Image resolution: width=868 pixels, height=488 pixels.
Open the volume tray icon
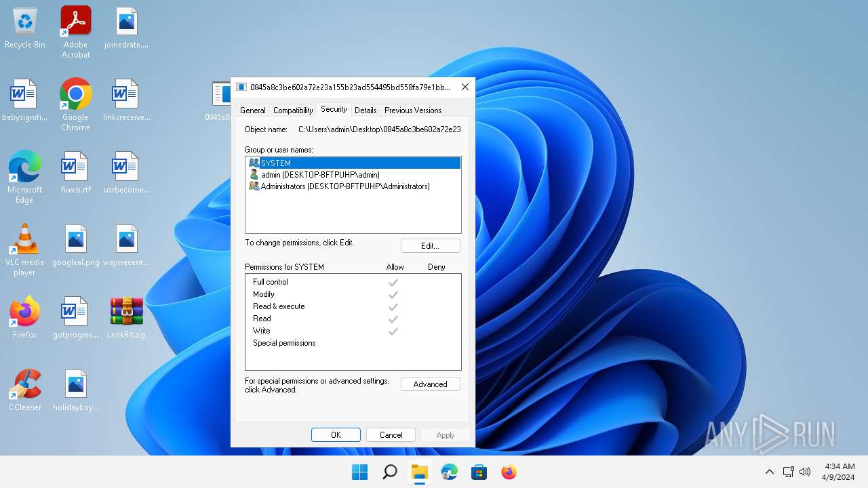(x=805, y=472)
